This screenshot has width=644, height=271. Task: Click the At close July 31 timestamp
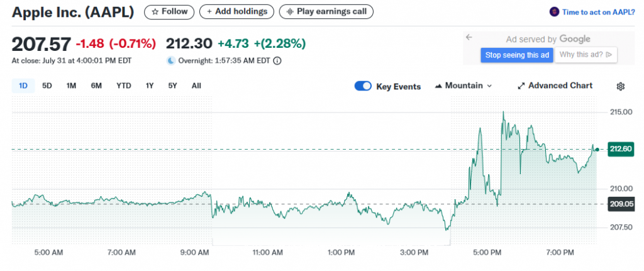72,61
